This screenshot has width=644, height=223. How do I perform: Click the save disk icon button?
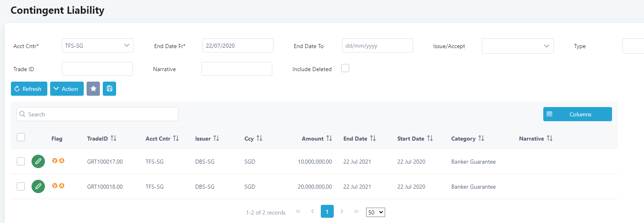point(109,89)
